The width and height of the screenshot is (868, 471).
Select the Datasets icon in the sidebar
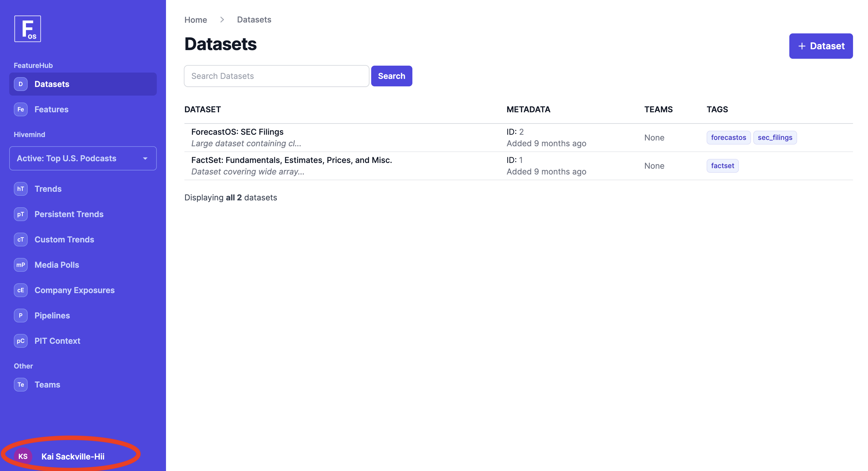click(x=20, y=84)
